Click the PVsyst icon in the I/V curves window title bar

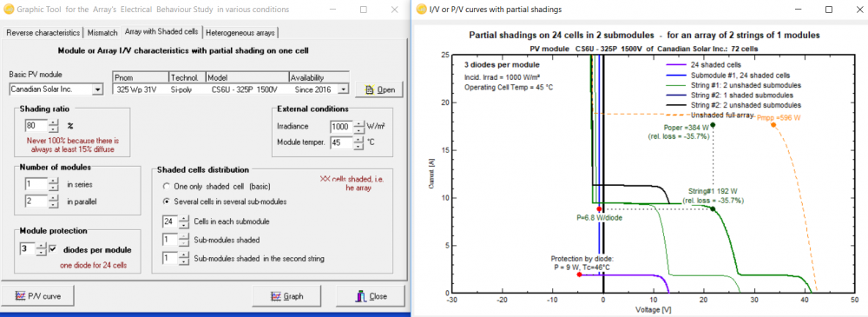(x=421, y=10)
